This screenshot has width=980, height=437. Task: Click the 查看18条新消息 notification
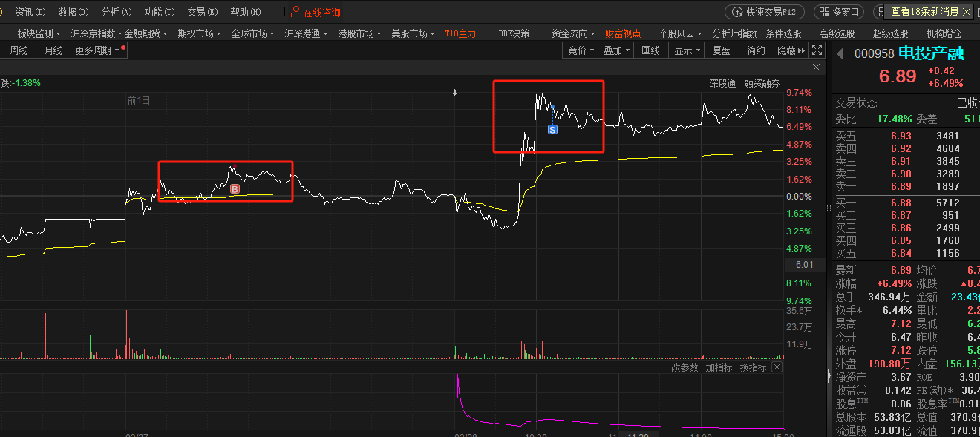tap(925, 12)
